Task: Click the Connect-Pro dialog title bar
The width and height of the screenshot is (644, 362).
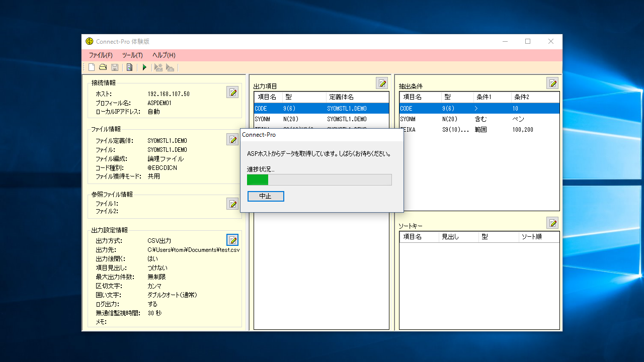Action: 322,135
